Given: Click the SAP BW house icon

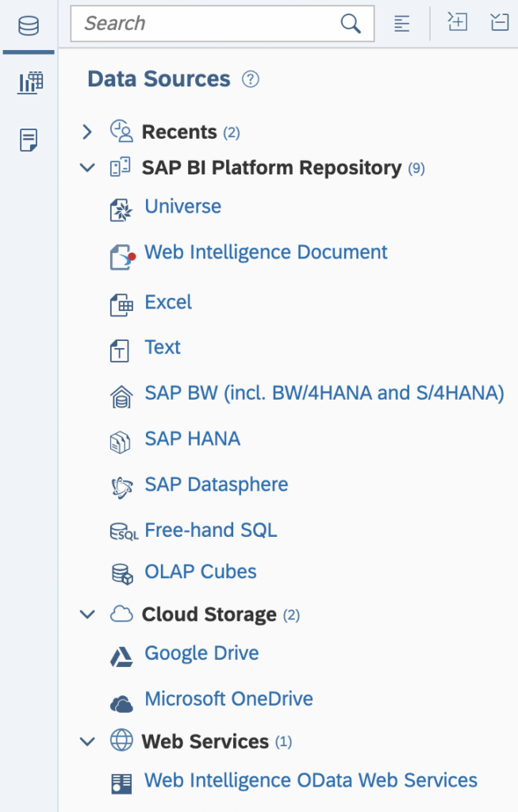Looking at the screenshot, I should (x=121, y=397).
